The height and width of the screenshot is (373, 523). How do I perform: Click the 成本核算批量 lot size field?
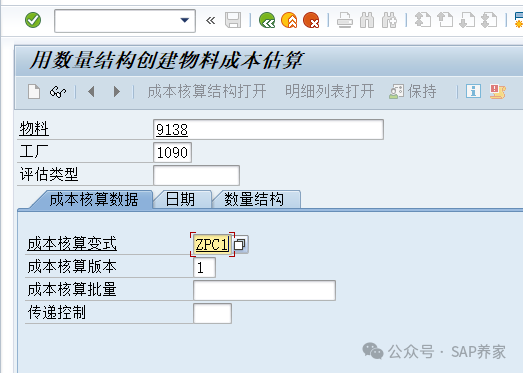(x=265, y=290)
